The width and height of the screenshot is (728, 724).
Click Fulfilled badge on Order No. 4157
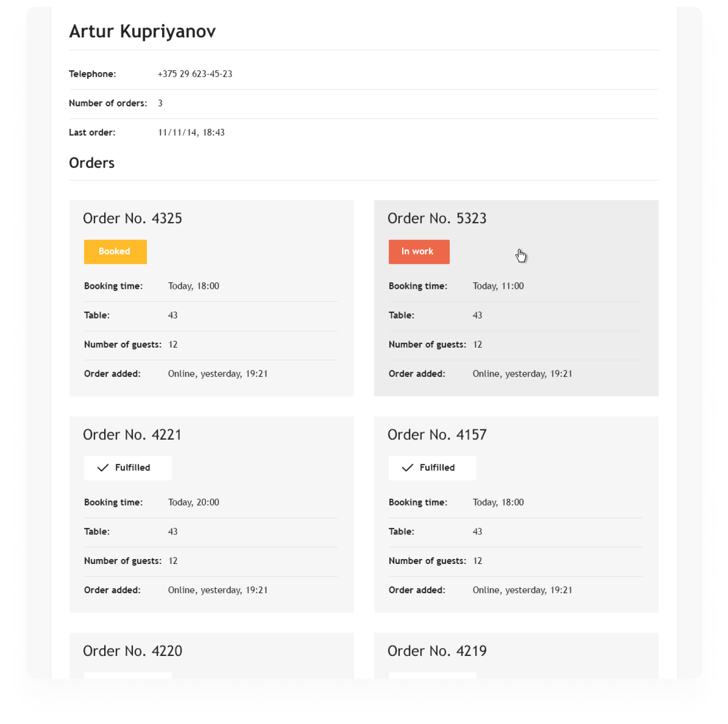[x=433, y=468]
